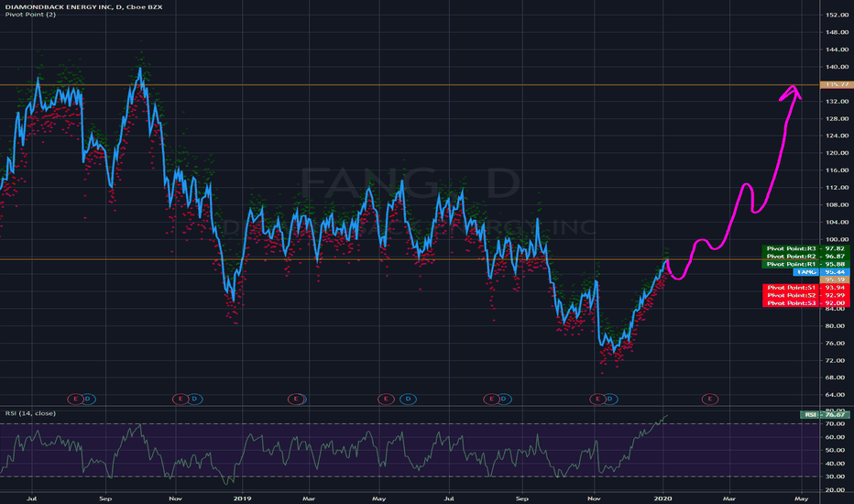Open the August 2019 earnings E marker

click(491, 400)
